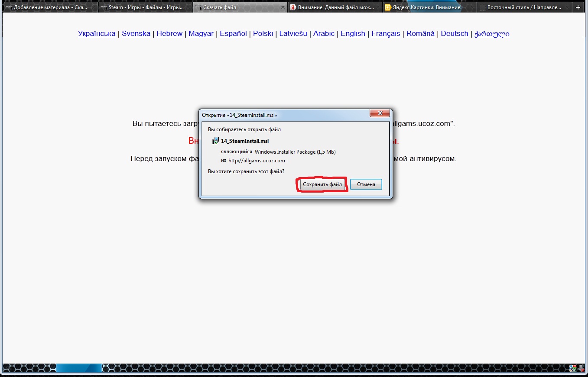Image resolution: width=588 pixels, height=377 pixels.
Task: Close the 14_SteamInstall.msi download dialog
Action: coord(380,113)
